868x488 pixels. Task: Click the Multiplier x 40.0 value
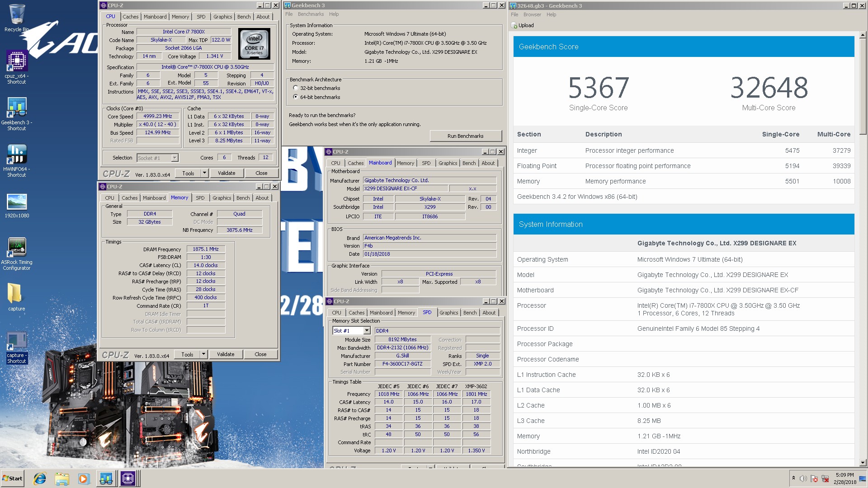(x=158, y=124)
